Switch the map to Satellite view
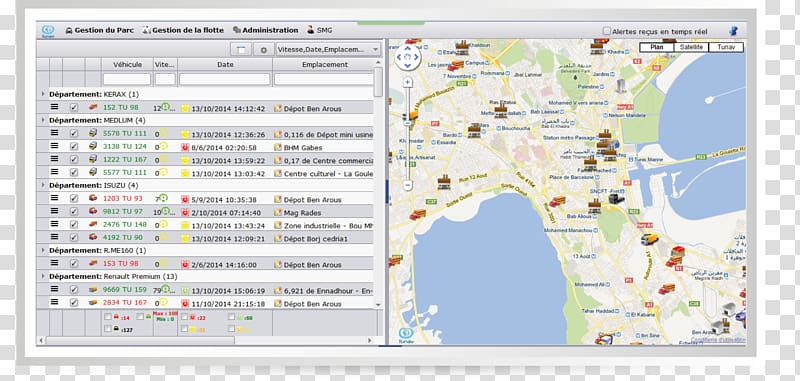The height and width of the screenshot is (381, 800). point(691,47)
